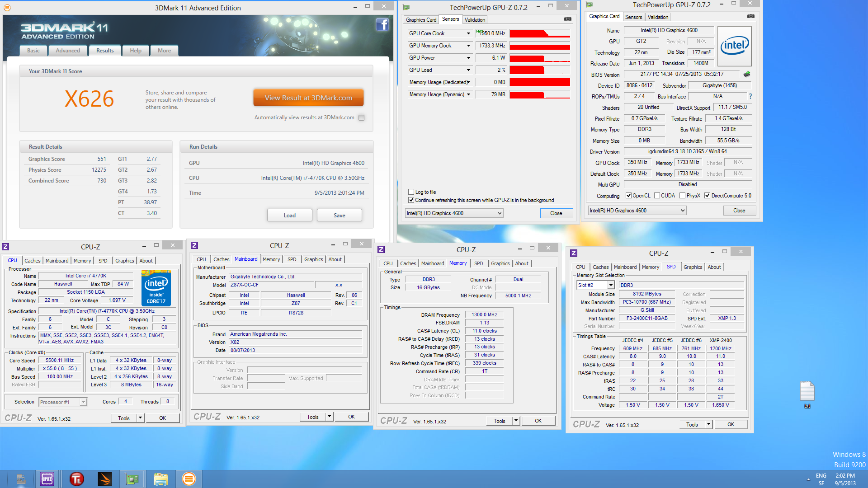Open the 3DMark 11 title bar menu icon
This screenshot has width=868, height=488.
point(7,8)
